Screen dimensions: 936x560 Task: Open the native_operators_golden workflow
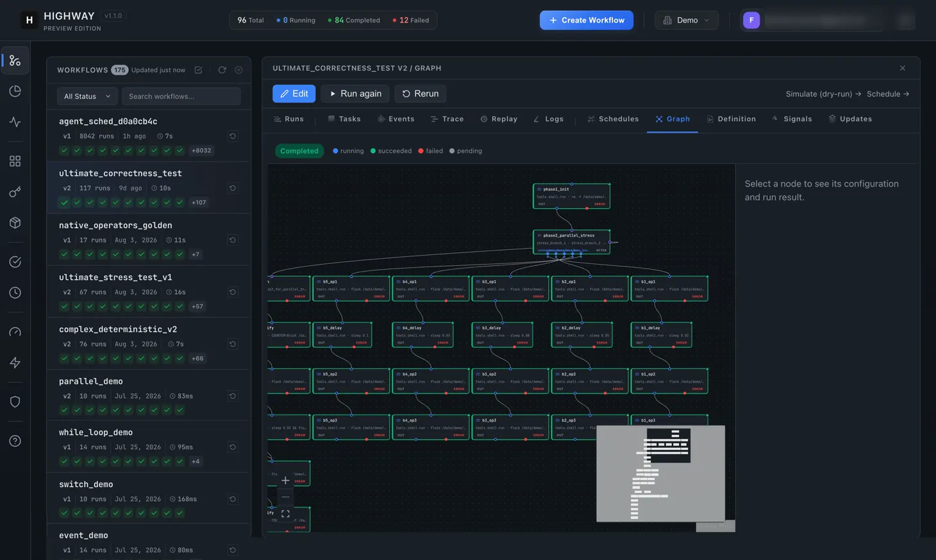pos(149,240)
